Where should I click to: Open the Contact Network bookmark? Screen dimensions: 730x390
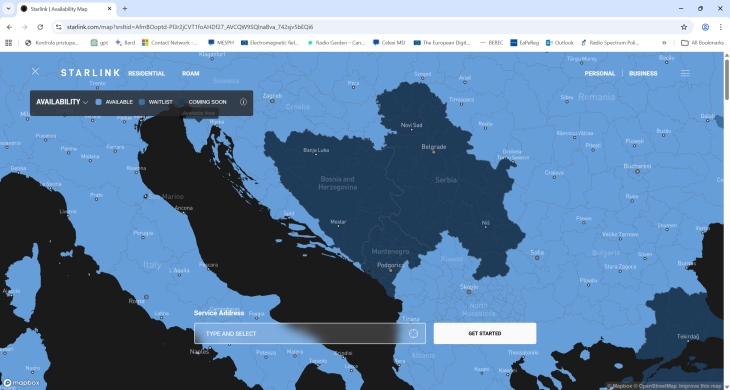(169, 42)
